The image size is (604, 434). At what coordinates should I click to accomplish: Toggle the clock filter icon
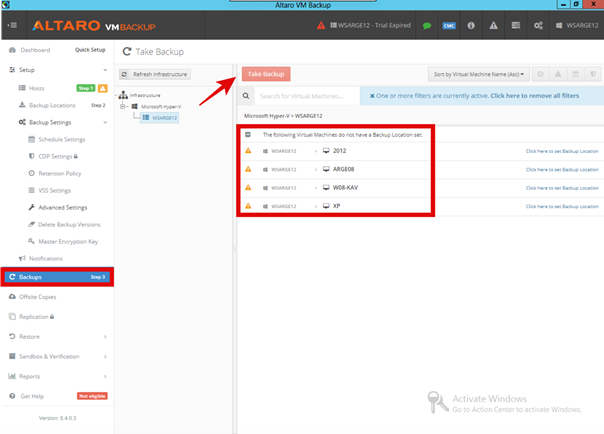540,74
